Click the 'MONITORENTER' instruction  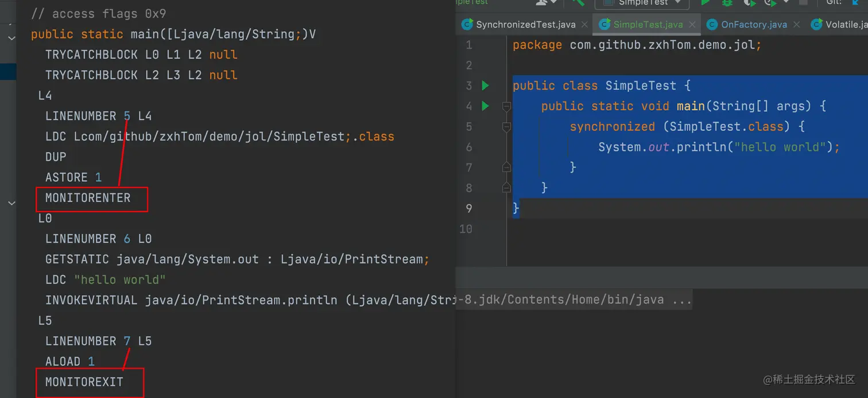tap(88, 198)
